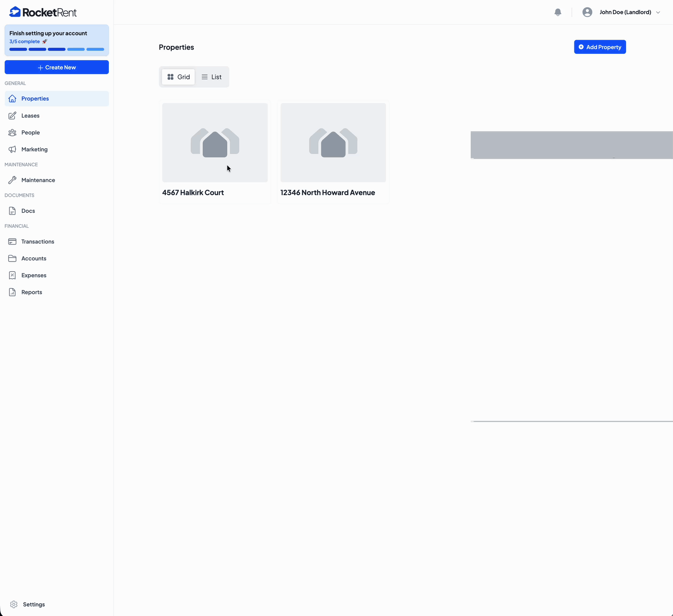
Task: Open the 12346 North Howard Avenue title
Action: click(328, 193)
